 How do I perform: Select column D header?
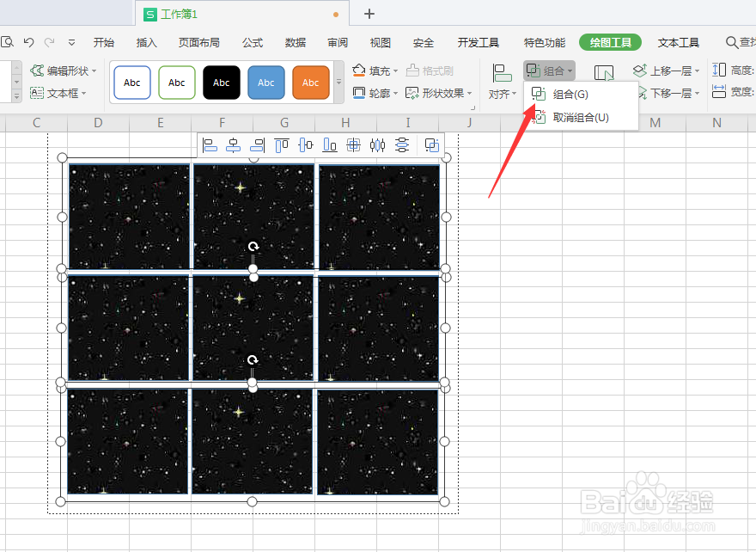tap(98, 123)
